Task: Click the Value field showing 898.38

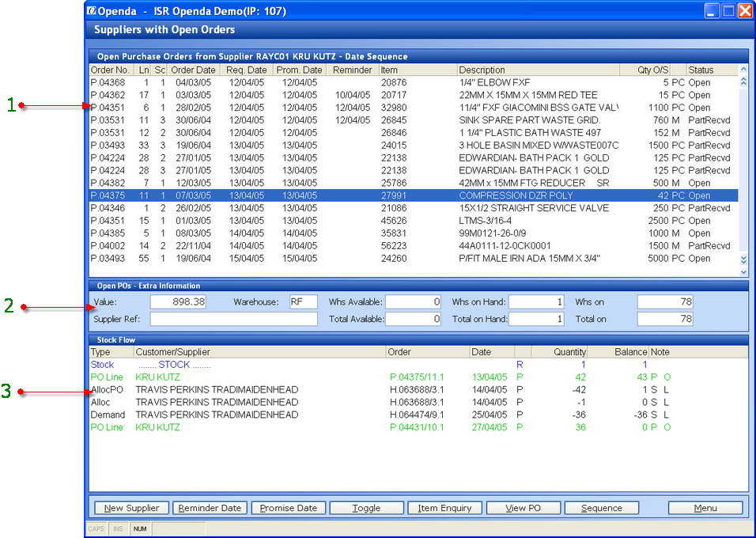Action: pyautogui.click(x=178, y=302)
